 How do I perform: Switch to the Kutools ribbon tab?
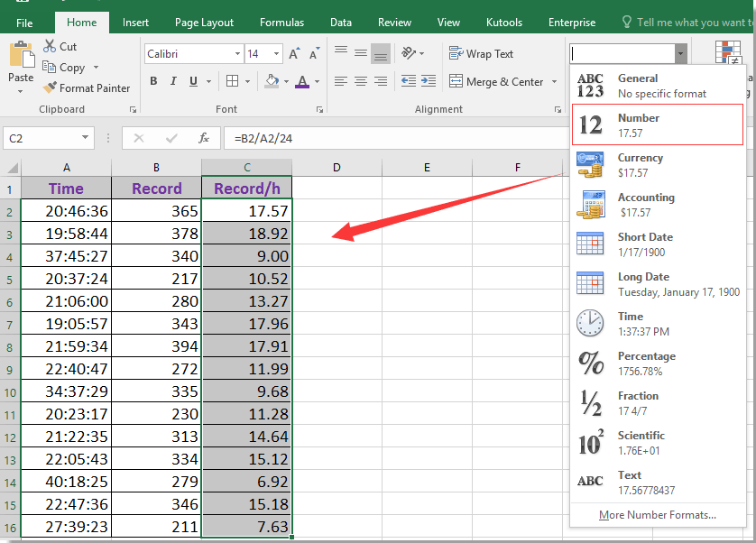pos(503,22)
